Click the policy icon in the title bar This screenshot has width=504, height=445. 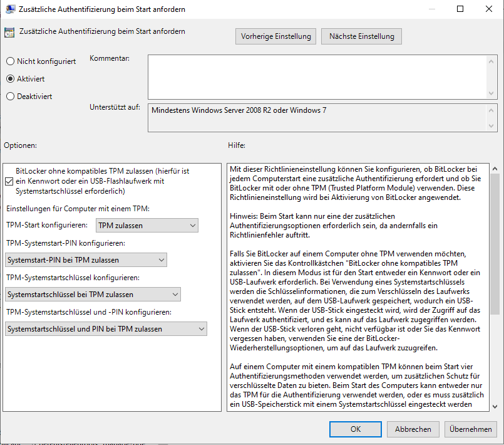(x=10, y=9)
